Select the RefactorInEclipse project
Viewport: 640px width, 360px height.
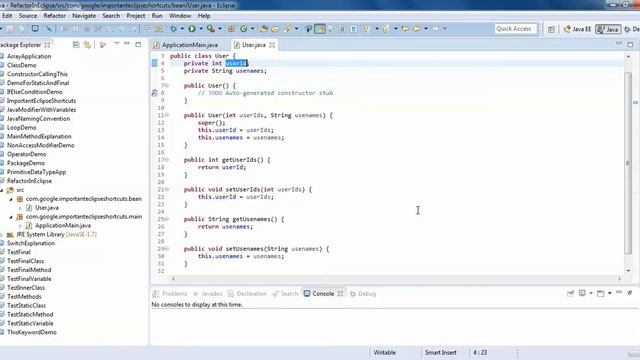29,181
